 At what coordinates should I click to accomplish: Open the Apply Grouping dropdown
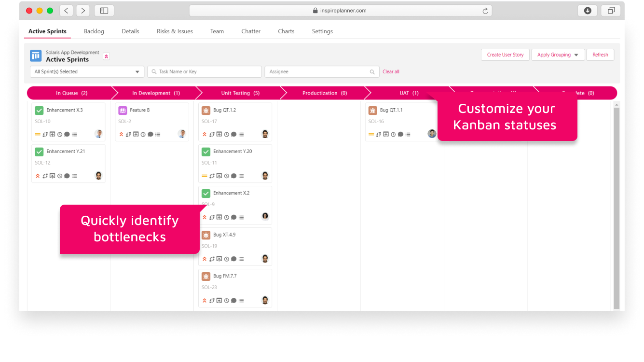(558, 55)
